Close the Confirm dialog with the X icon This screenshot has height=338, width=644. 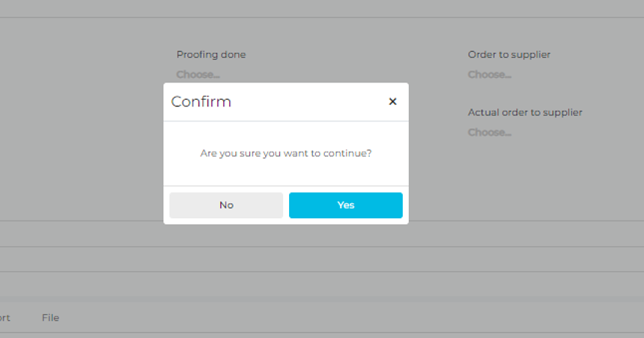(392, 102)
